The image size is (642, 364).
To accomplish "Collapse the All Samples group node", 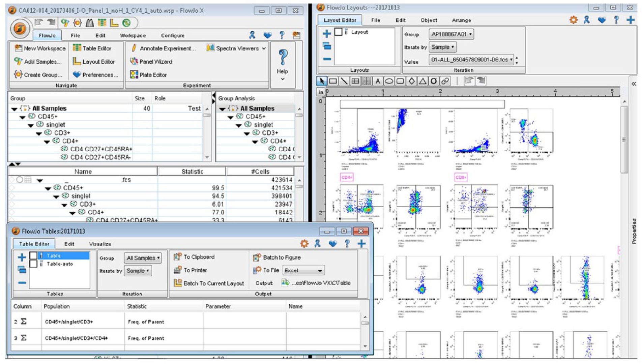I will pos(14,109).
